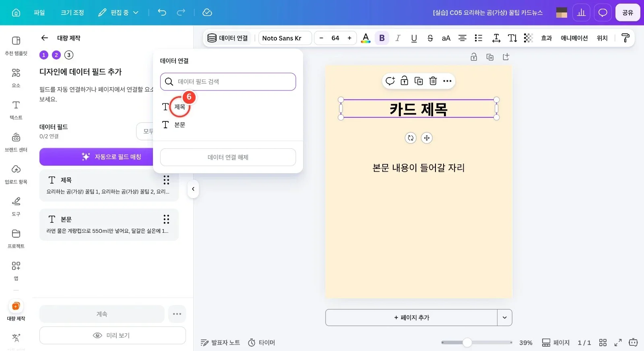The height and width of the screenshot is (351, 644).
Task: Open letter and line spacing
Action: [496, 38]
